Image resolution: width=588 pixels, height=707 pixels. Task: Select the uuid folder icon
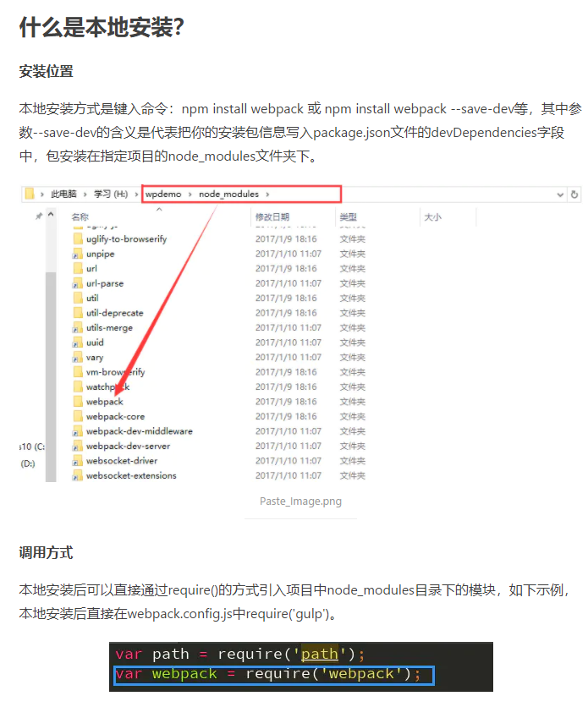click(x=78, y=343)
